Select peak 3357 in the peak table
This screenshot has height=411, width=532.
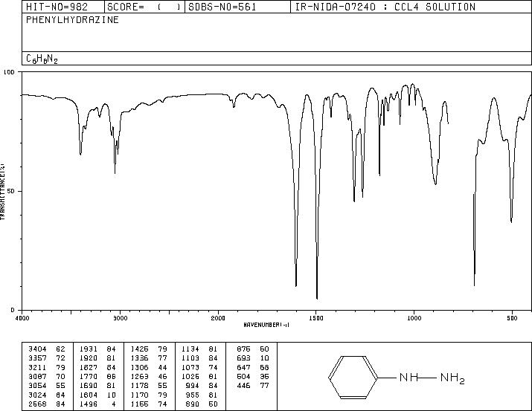47,358
